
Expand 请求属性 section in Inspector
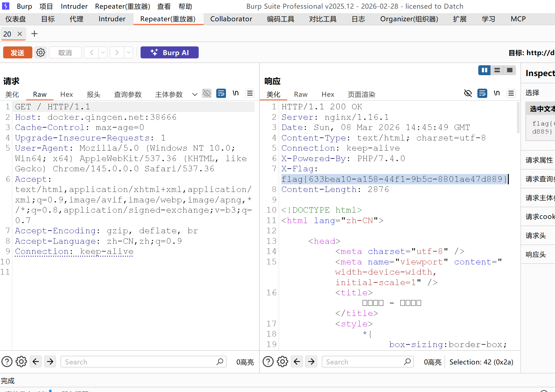pos(539,160)
